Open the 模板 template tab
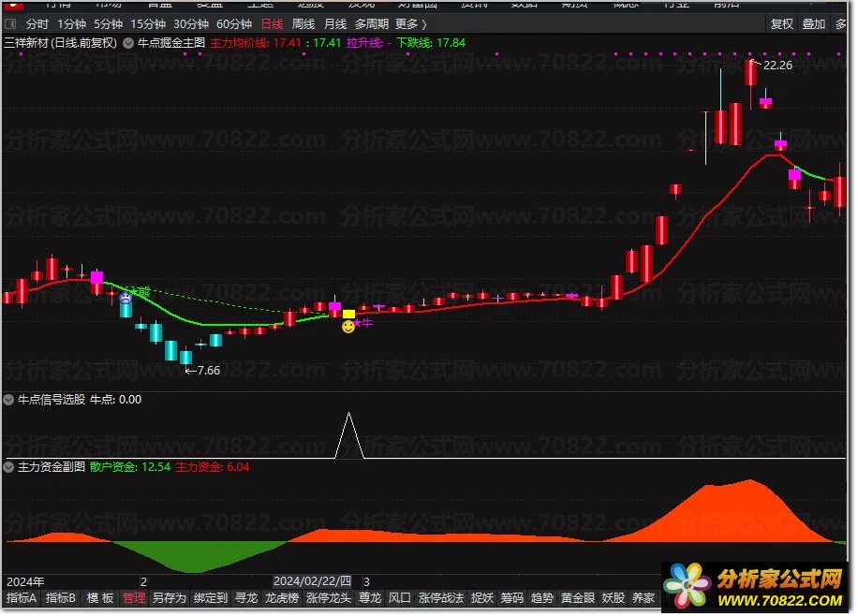858x616 pixels. pyautogui.click(x=100, y=598)
